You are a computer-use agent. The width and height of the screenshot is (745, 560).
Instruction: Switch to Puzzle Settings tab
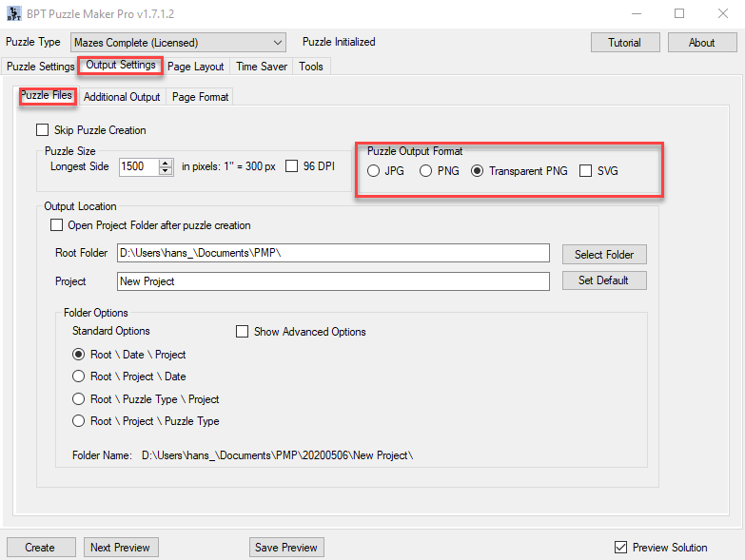coord(40,66)
